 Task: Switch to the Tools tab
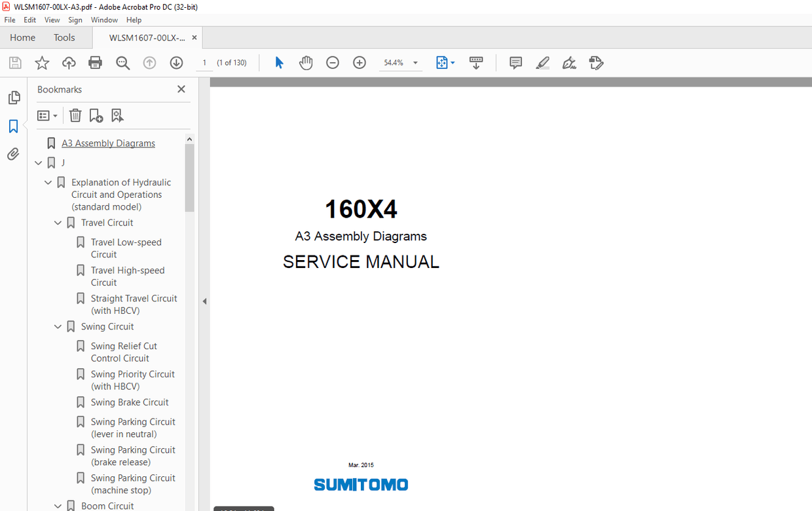(64, 37)
